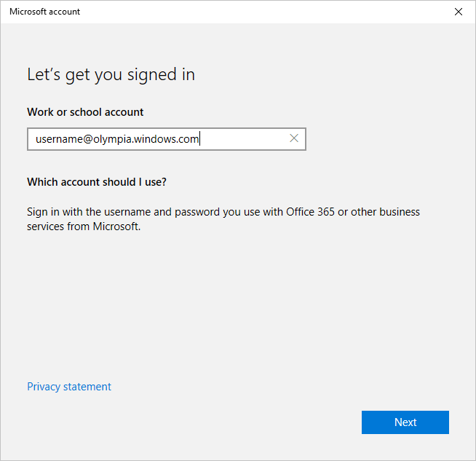Screen dimensions: 476x461
Task: Click the Next button
Action: 405,422
